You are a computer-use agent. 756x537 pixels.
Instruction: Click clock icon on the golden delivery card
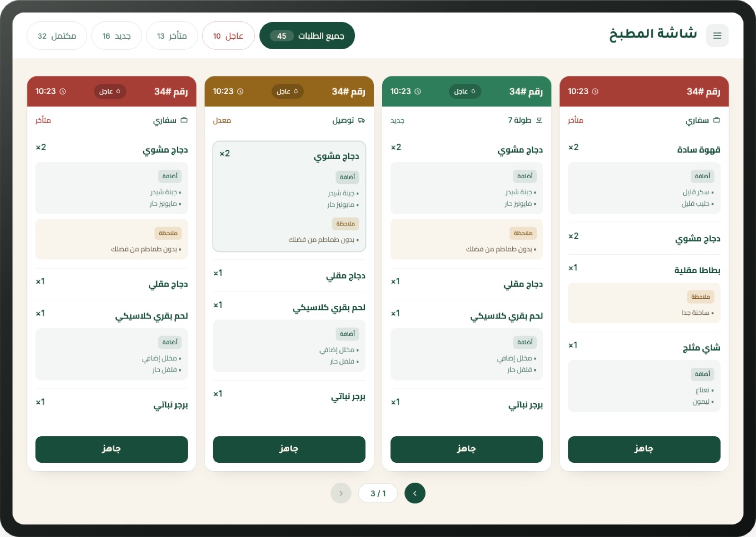(240, 91)
